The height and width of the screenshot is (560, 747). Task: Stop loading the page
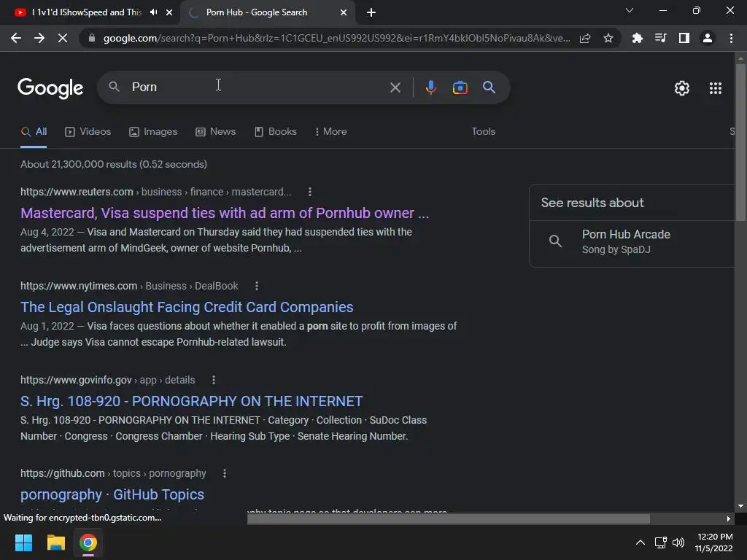point(63,38)
